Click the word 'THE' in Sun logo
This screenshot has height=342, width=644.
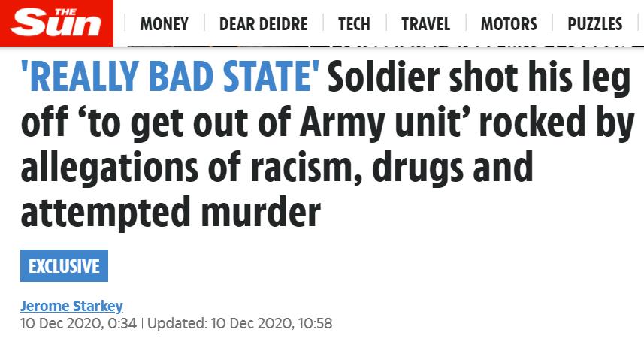(x=65, y=12)
